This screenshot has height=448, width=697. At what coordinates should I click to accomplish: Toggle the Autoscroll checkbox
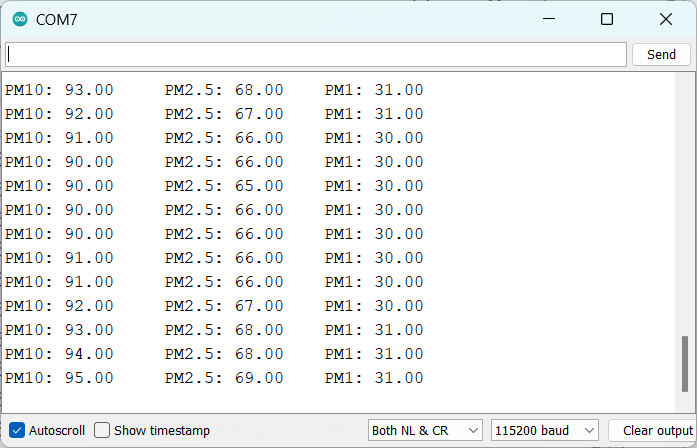[x=17, y=430]
